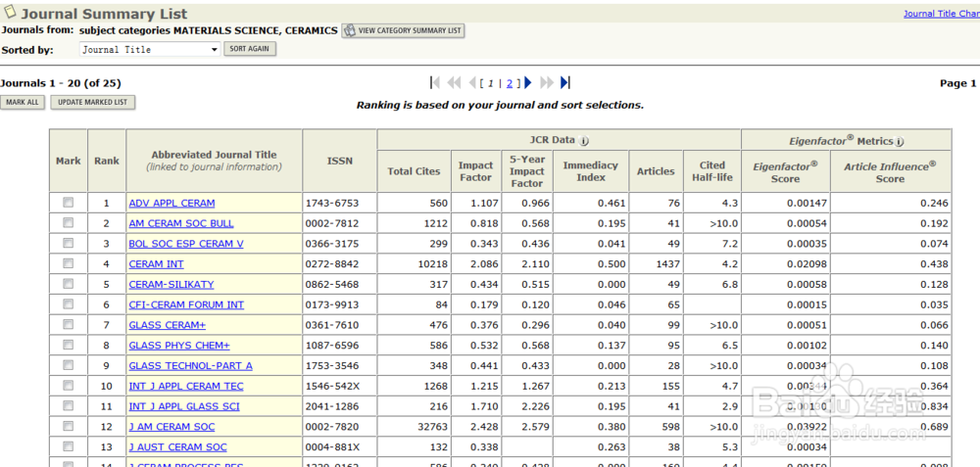This screenshot has width=980, height=467.
Task: Click the Eigenfactor Metrics info icon
Action: [900, 142]
